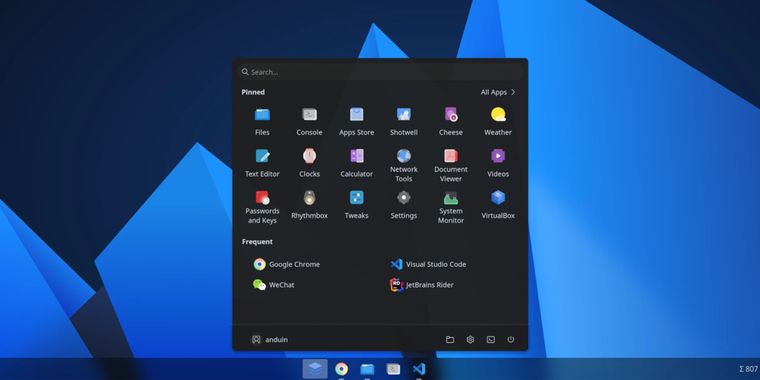Launch the Calculator
This screenshot has width=760, height=380.
(356, 163)
